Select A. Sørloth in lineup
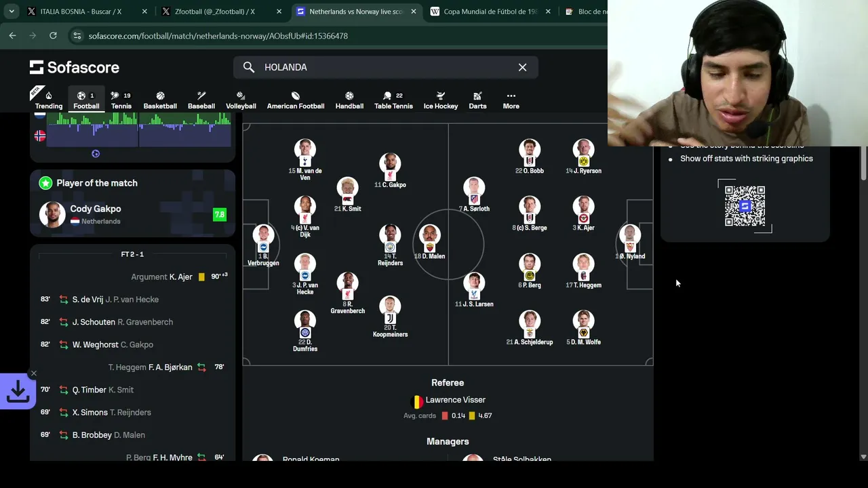868x488 pixels. click(474, 195)
